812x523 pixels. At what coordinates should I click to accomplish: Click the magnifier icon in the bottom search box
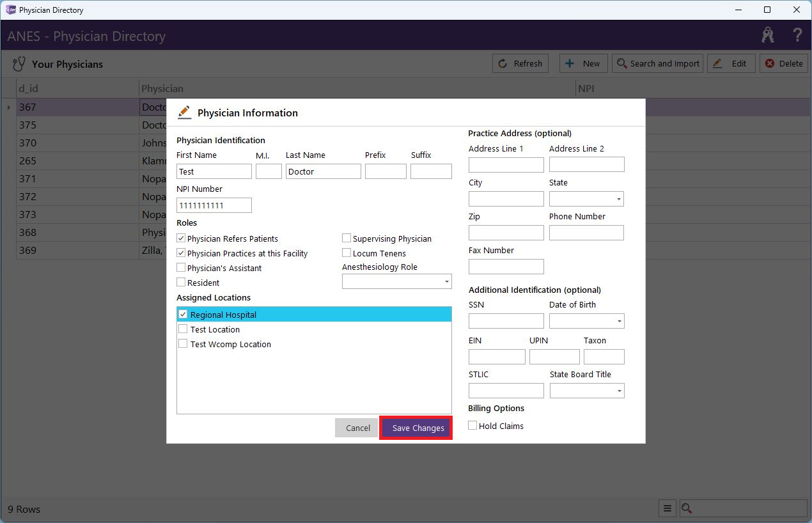tap(687, 509)
